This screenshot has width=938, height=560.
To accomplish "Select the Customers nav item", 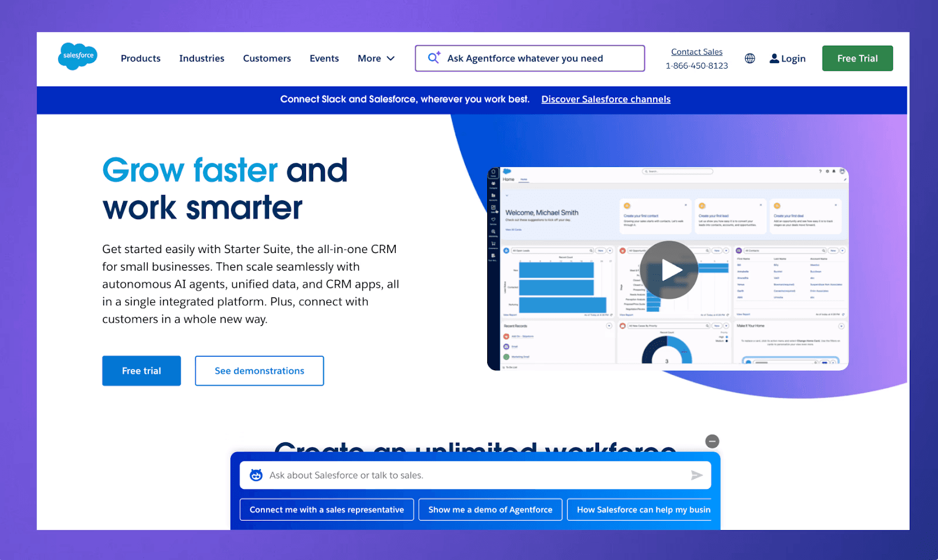I will tap(267, 58).
